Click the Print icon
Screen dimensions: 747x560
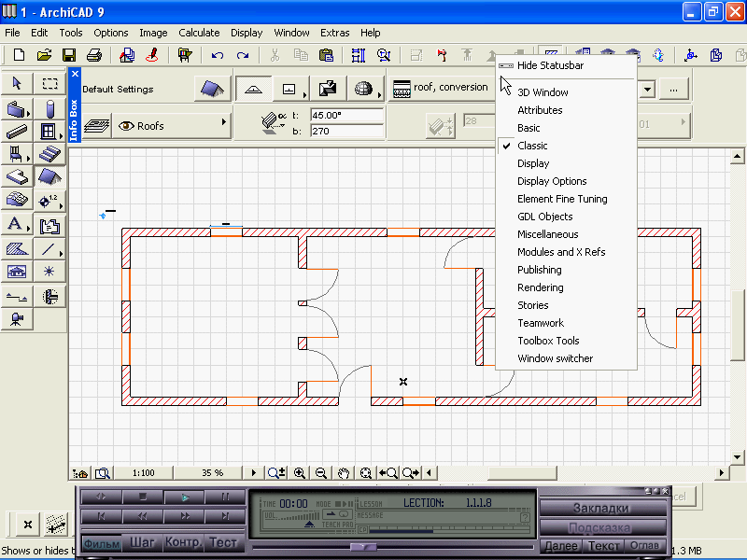click(94, 55)
